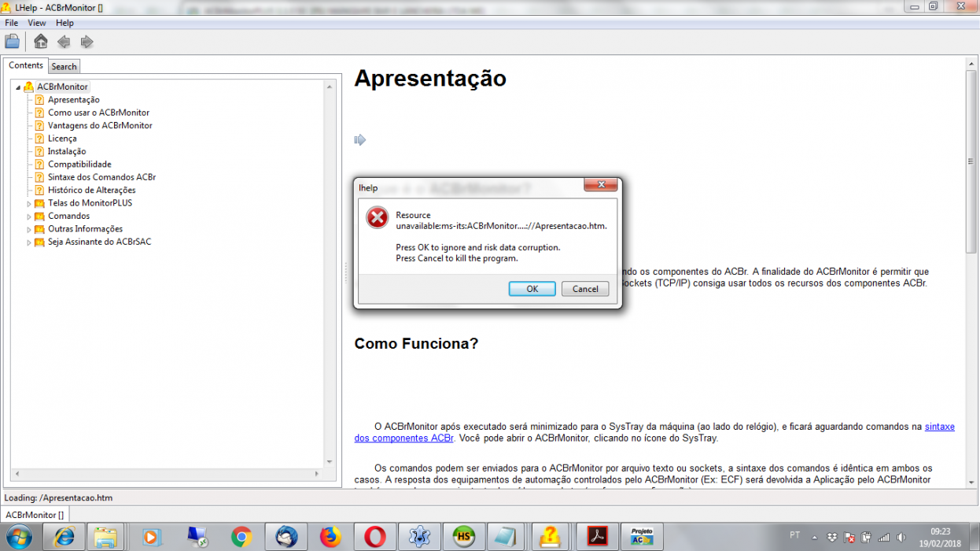The image size is (980, 551).
Task: Open Como usar o ACBrMonitor topic
Action: coord(98,113)
